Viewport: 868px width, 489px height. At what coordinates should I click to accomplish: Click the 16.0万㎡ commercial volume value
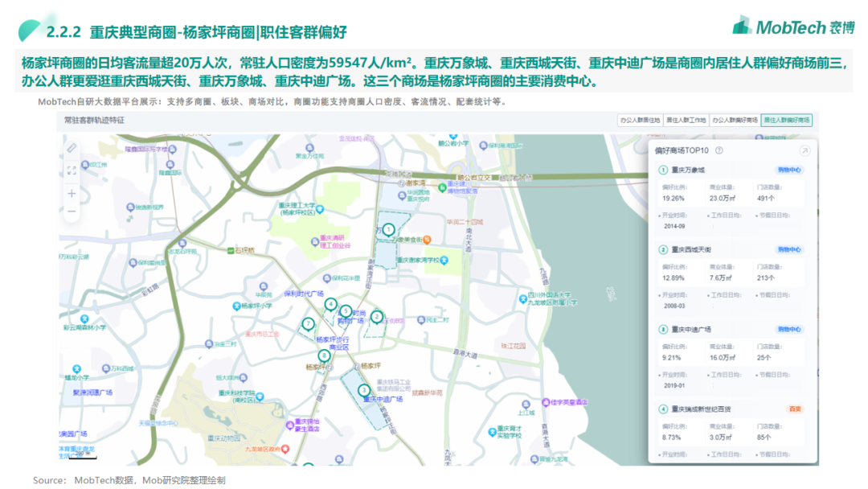[723, 358]
